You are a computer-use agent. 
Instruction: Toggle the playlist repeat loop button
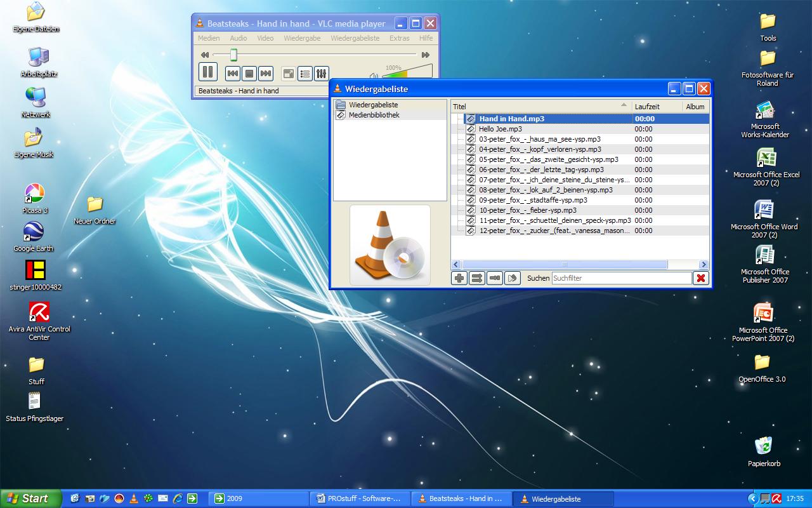point(495,278)
